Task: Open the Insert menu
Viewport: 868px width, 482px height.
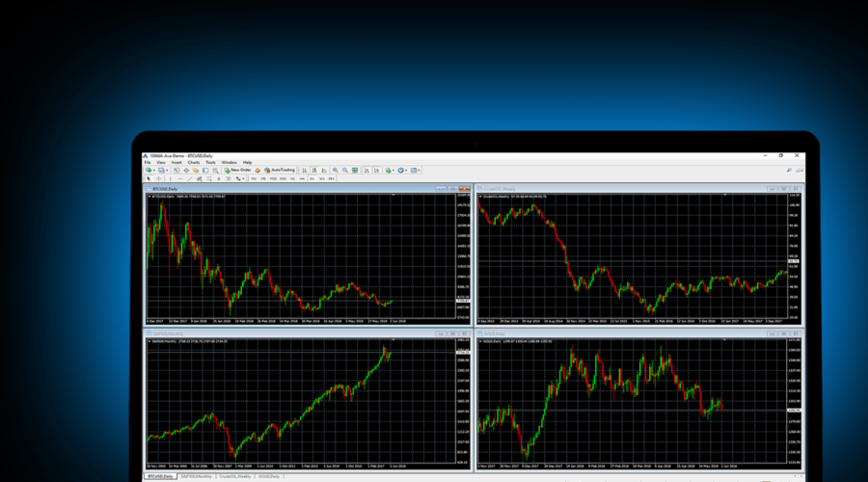Action: 176,162
